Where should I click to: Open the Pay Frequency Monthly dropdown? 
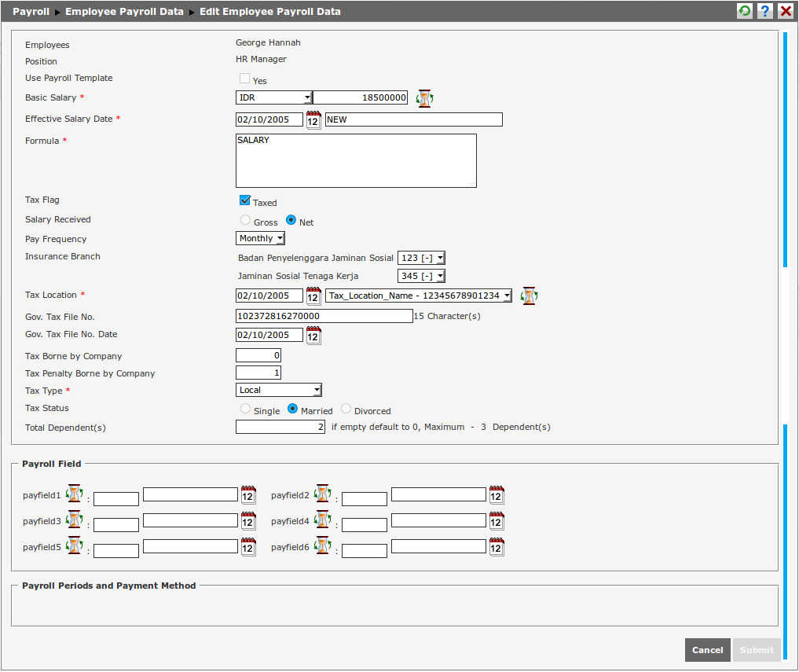(x=260, y=238)
